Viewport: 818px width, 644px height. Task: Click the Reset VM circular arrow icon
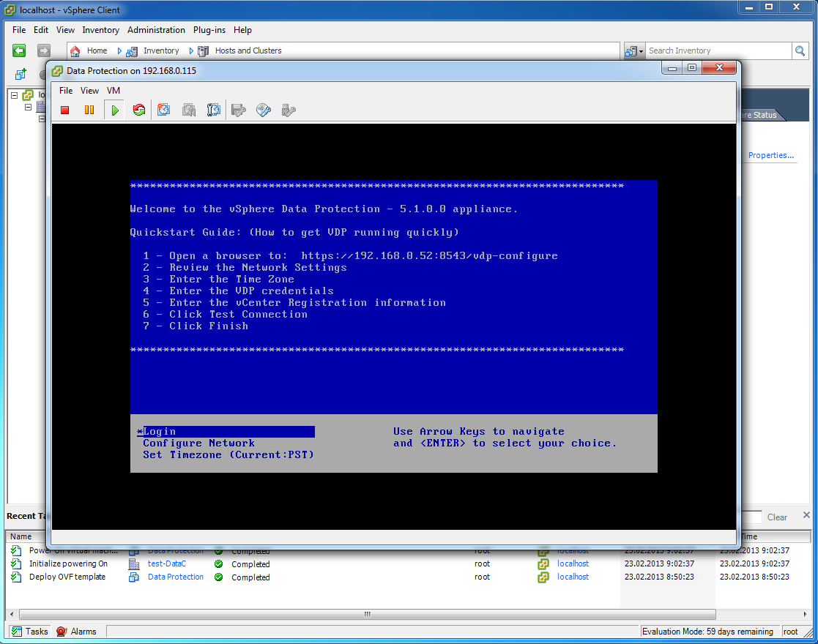coord(138,110)
